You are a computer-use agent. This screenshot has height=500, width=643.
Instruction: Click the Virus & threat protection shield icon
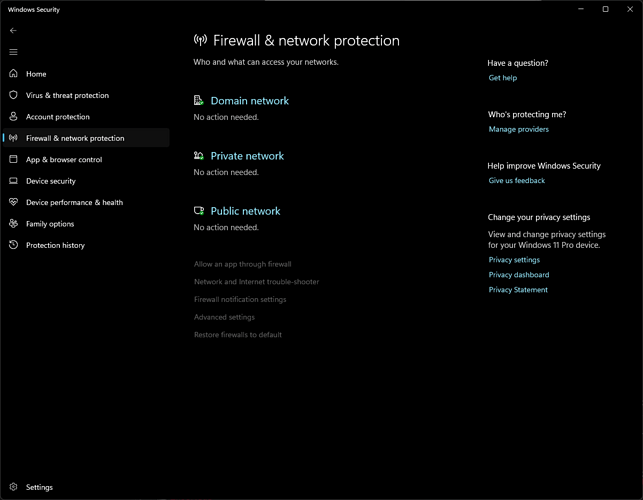point(13,95)
